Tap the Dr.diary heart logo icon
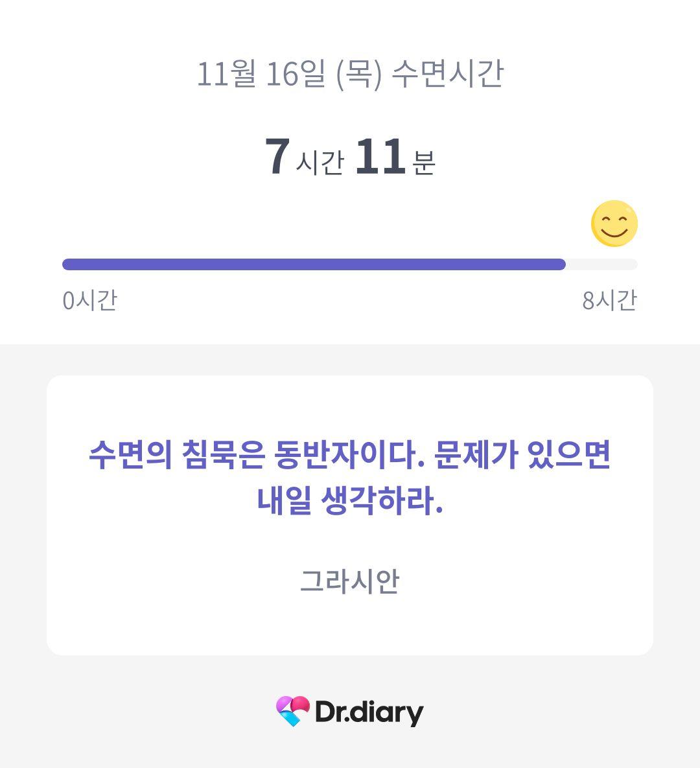Image resolution: width=700 pixels, height=768 pixels. click(293, 711)
